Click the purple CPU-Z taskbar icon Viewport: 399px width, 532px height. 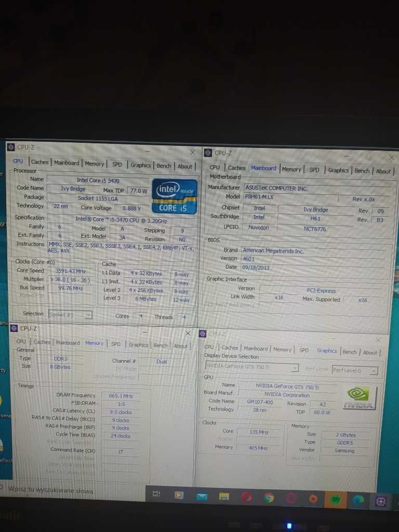click(x=380, y=501)
